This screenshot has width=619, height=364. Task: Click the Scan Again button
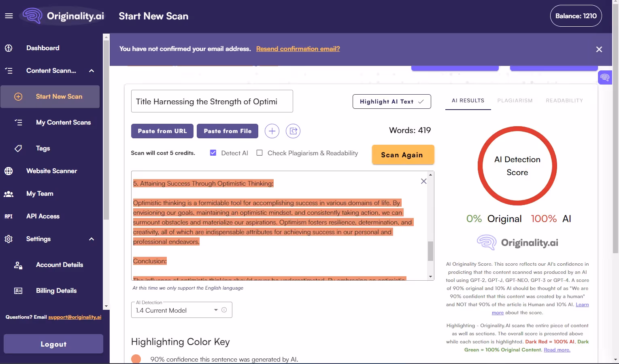coord(403,155)
